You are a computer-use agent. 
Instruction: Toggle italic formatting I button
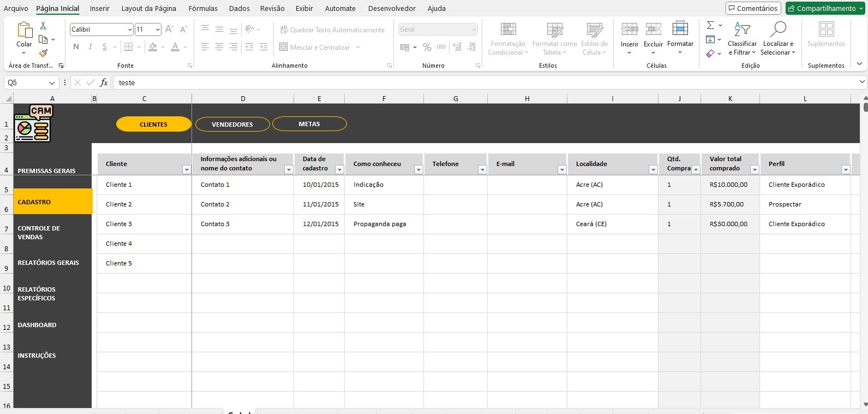[90, 47]
